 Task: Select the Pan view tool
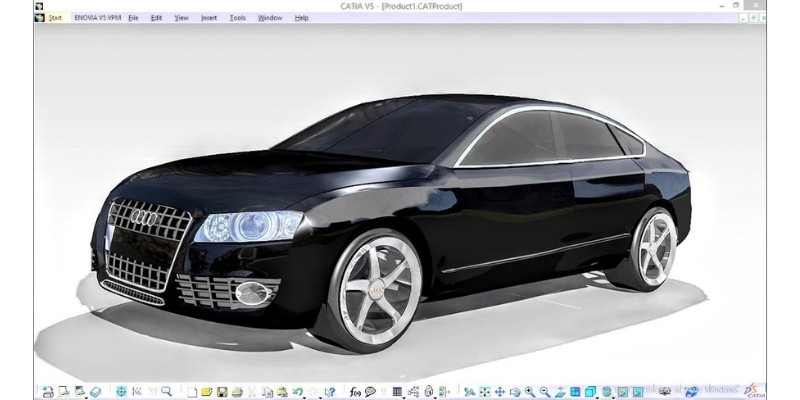(x=499, y=392)
